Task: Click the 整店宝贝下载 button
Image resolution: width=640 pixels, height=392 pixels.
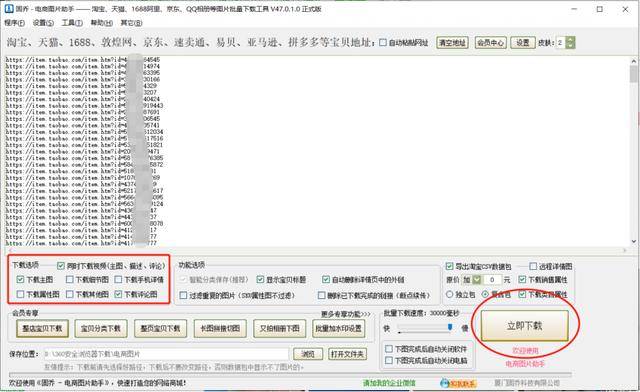Action: 42,328
